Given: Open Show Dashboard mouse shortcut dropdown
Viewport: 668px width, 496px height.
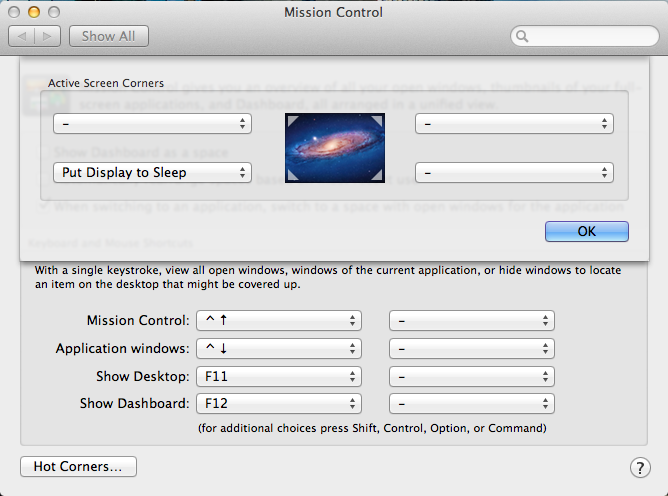Looking at the screenshot, I should coord(472,404).
